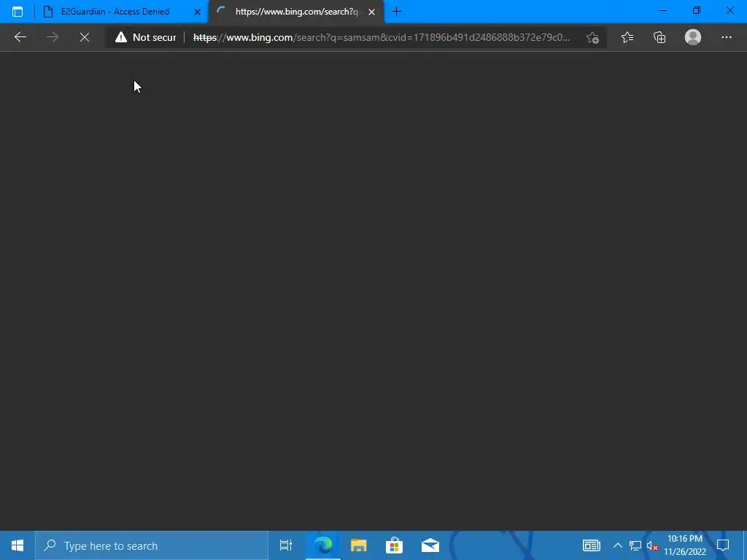The height and width of the screenshot is (560, 747).
Task: Open a new tab with plus button
Action: 396,12
